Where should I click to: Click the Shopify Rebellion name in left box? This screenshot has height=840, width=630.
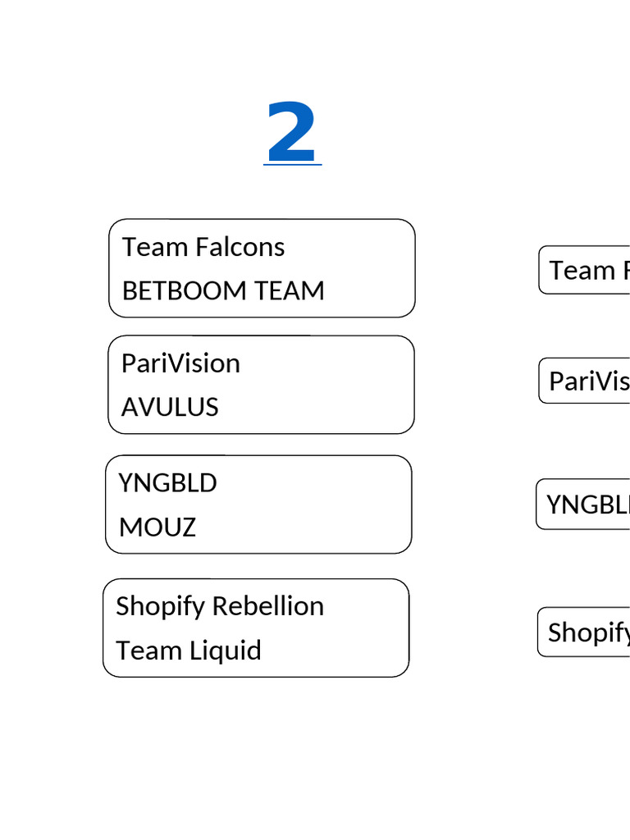coord(220,606)
